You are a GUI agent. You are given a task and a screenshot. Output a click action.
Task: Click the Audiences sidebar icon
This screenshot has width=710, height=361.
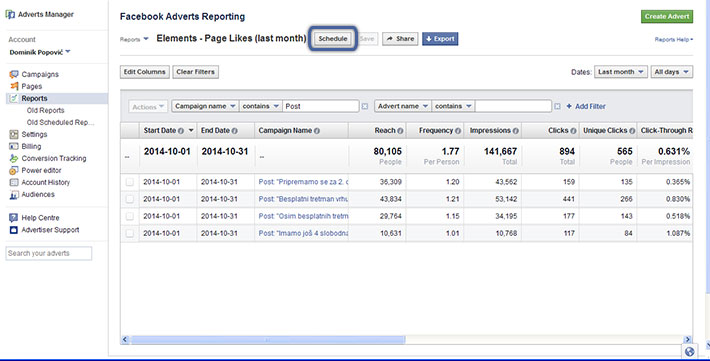pos(14,195)
